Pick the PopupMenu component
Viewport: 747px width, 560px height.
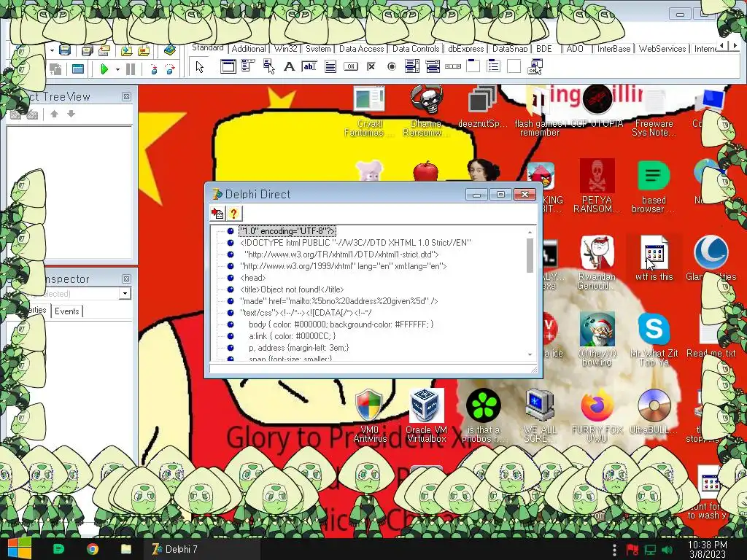tap(268, 66)
